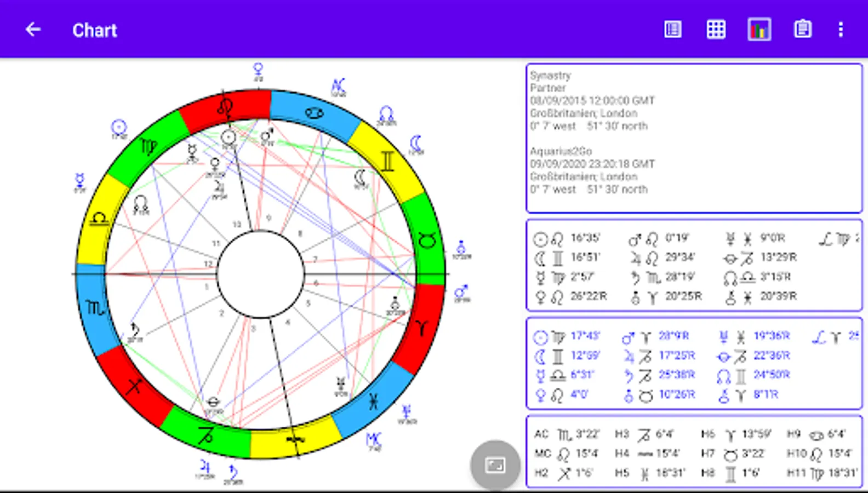
Task: Open the clipboard report icon
Action: click(x=803, y=30)
